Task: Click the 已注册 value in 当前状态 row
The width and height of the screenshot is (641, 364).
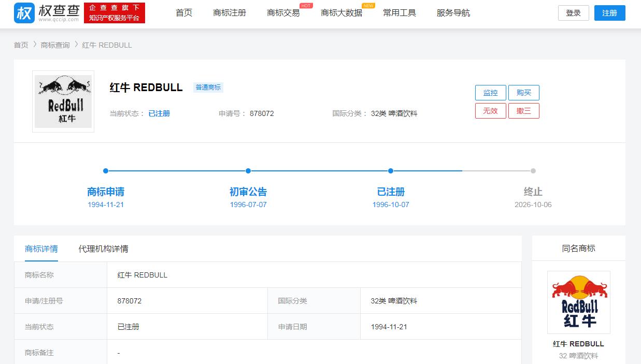Action: coord(187,327)
